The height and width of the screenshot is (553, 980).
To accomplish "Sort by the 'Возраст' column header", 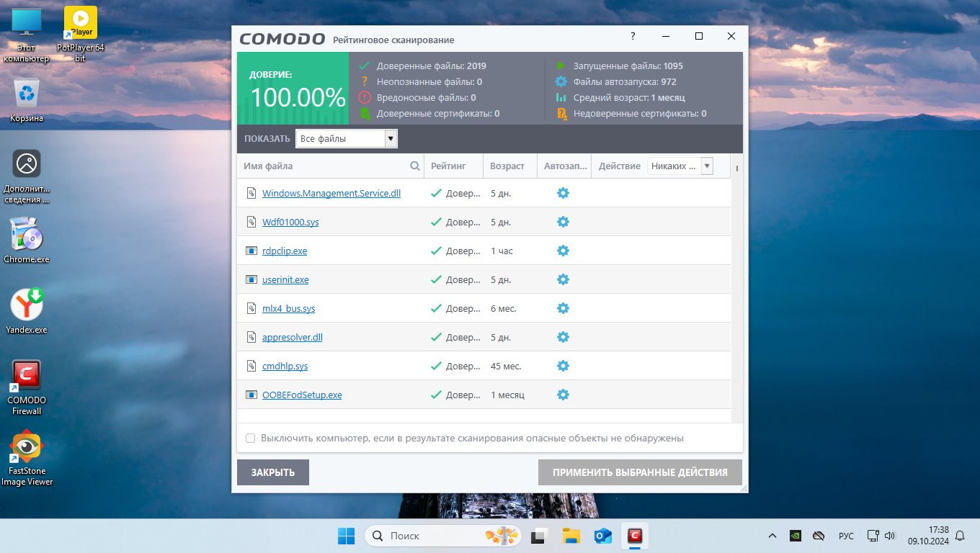I will [x=507, y=166].
